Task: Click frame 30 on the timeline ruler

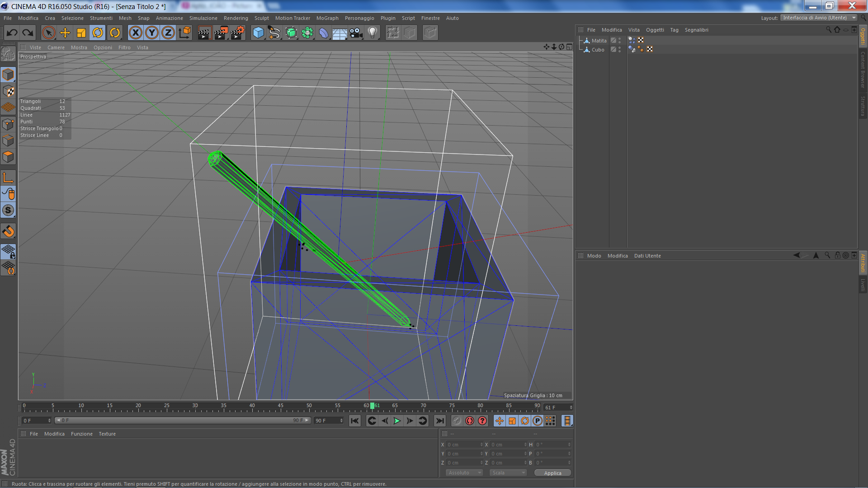Action: pos(195,408)
